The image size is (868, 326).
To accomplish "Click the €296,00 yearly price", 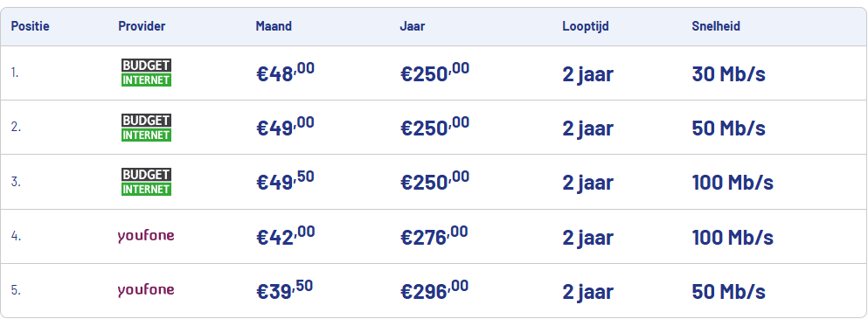I will coord(434,290).
